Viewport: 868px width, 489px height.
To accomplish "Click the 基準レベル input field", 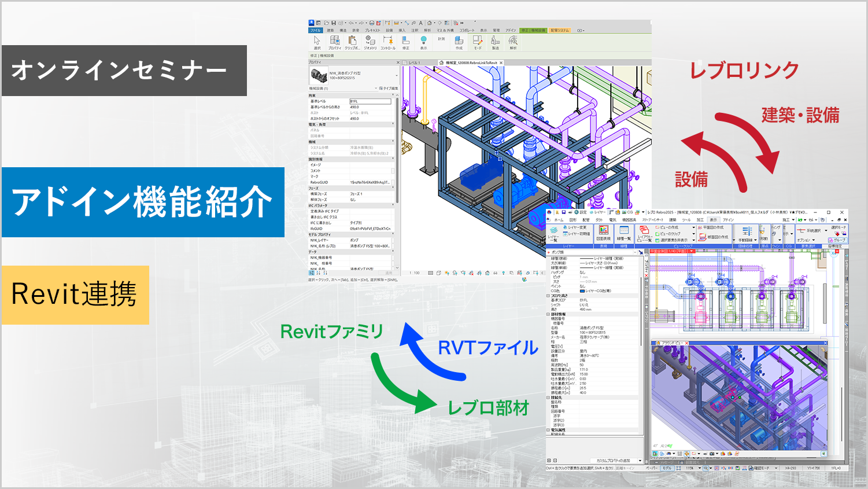I will (370, 101).
